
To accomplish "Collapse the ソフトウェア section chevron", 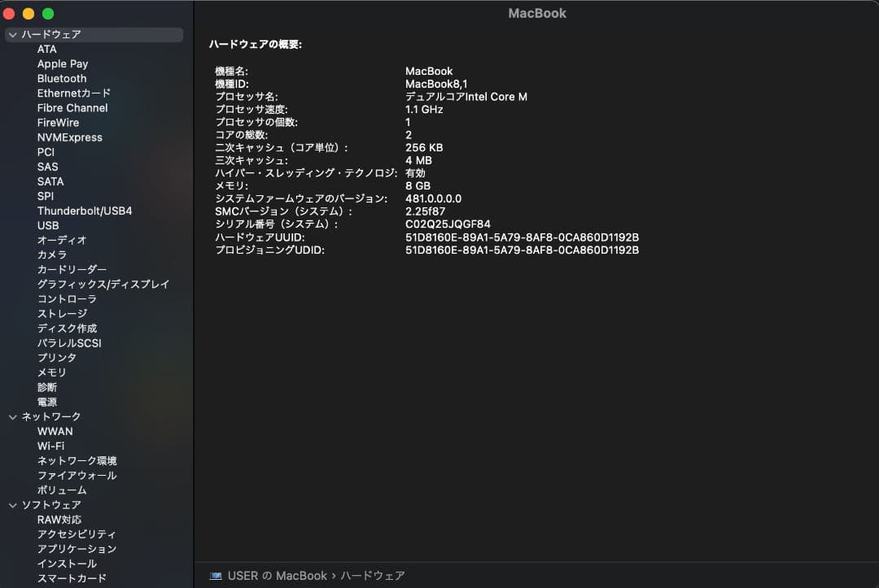I will point(12,505).
